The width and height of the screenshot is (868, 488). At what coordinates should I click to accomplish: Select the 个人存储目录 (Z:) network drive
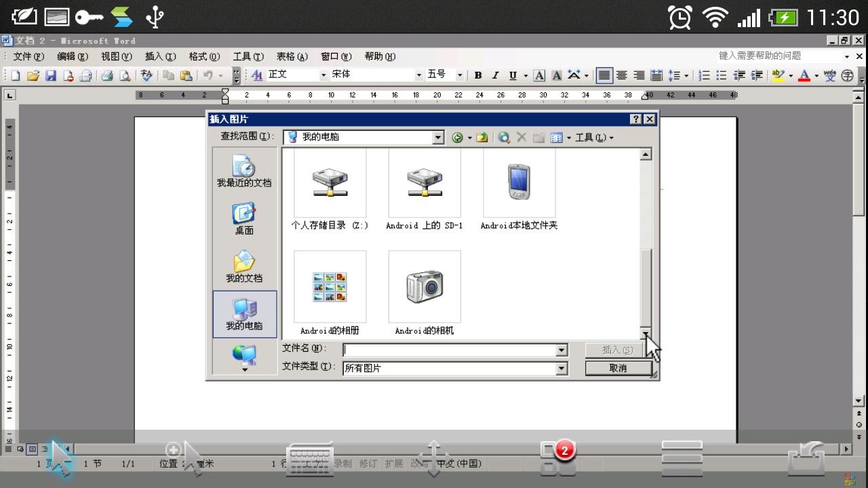[330, 183]
